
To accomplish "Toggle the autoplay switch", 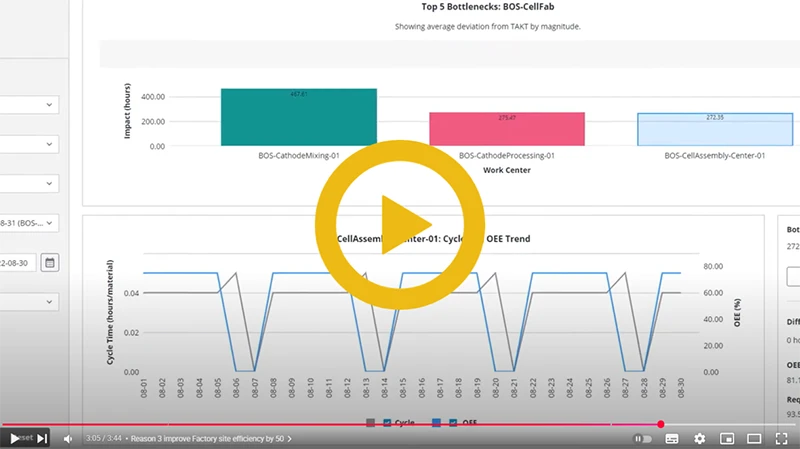I will click(x=642, y=439).
